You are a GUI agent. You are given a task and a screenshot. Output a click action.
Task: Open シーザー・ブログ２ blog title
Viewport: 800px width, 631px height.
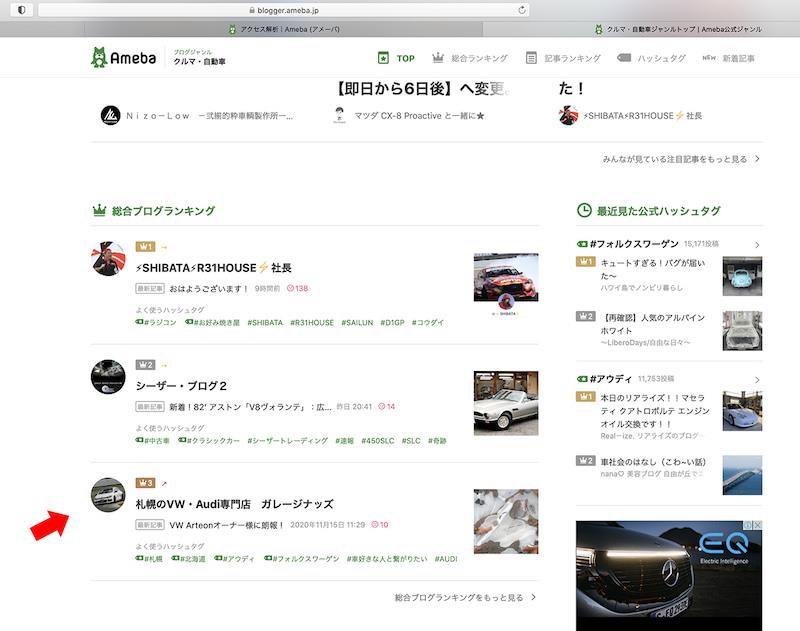point(181,386)
